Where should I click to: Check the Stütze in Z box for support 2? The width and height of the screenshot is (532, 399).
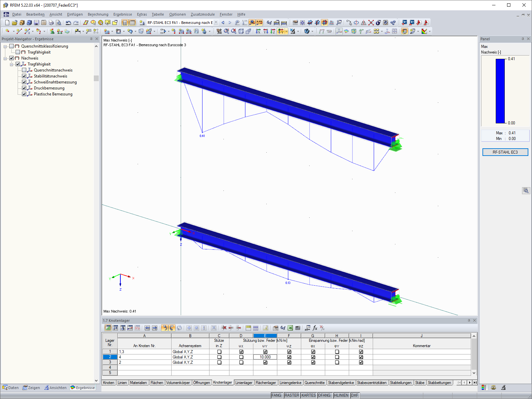(x=219, y=357)
